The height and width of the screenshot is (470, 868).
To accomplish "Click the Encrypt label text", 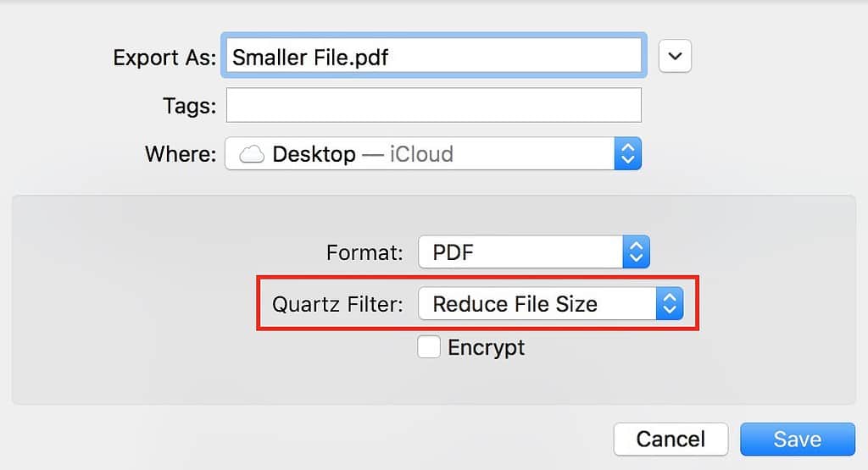I will click(486, 347).
